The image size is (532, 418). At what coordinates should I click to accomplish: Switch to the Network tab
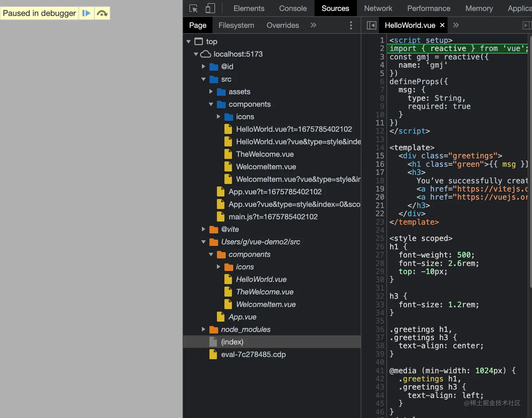click(x=378, y=8)
